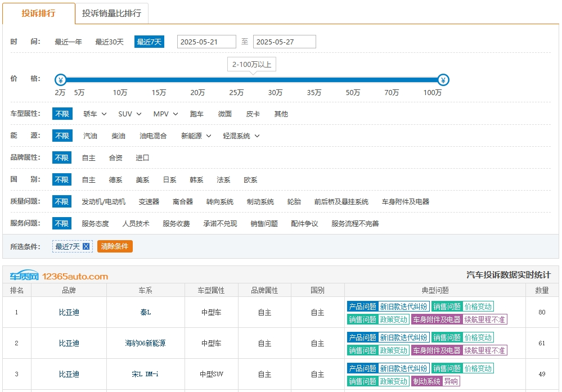Open the 轻混系统 dropdown

pyautogui.click(x=241, y=136)
